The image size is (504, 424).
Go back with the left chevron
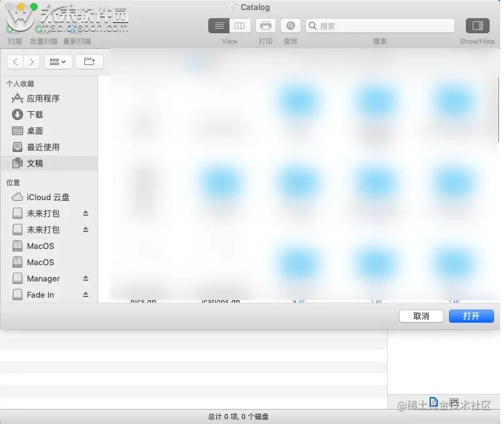tap(16, 62)
